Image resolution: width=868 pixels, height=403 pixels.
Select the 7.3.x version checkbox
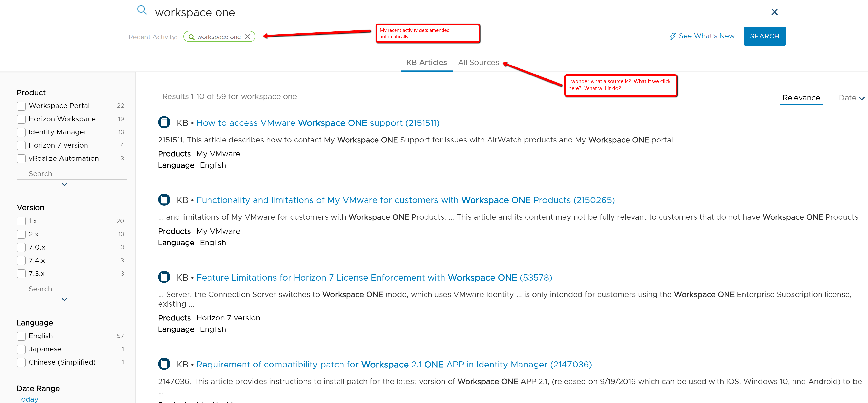[21, 274]
